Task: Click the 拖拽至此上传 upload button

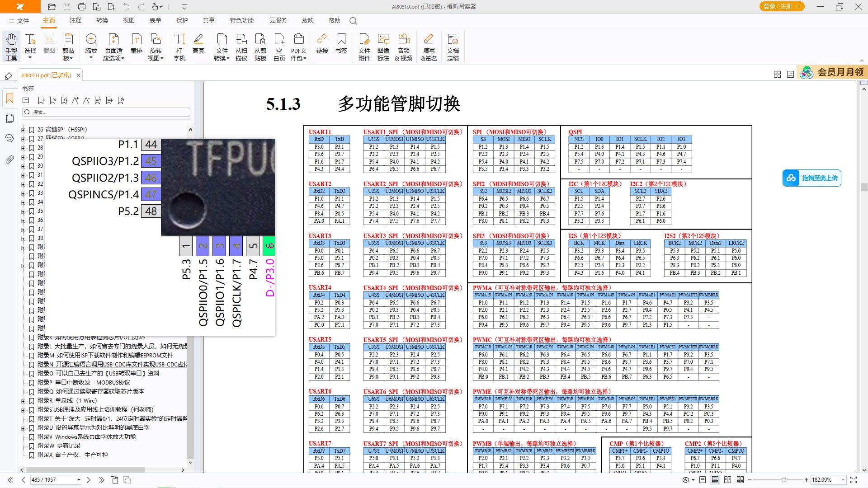Action: tap(812, 178)
